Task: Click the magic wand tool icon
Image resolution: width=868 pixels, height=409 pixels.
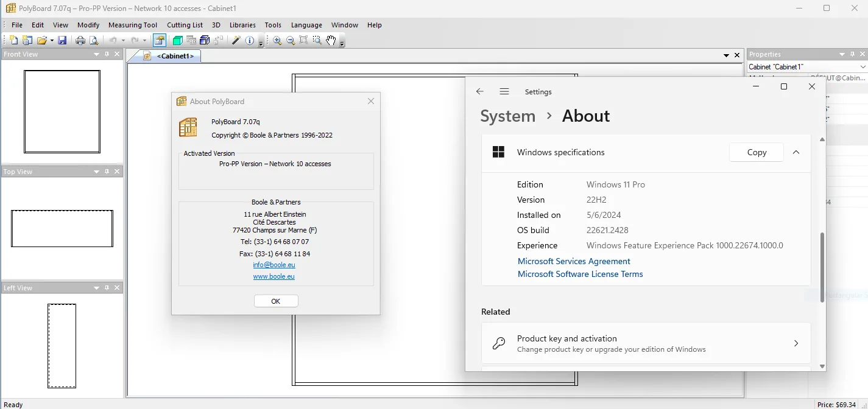Action: tap(236, 40)
